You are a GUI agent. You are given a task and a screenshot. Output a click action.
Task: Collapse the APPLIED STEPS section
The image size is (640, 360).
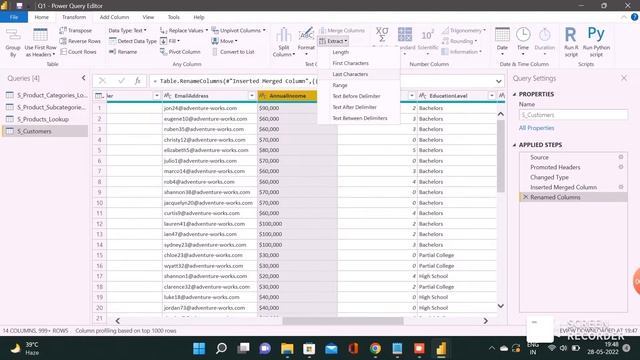pos(514,145)
